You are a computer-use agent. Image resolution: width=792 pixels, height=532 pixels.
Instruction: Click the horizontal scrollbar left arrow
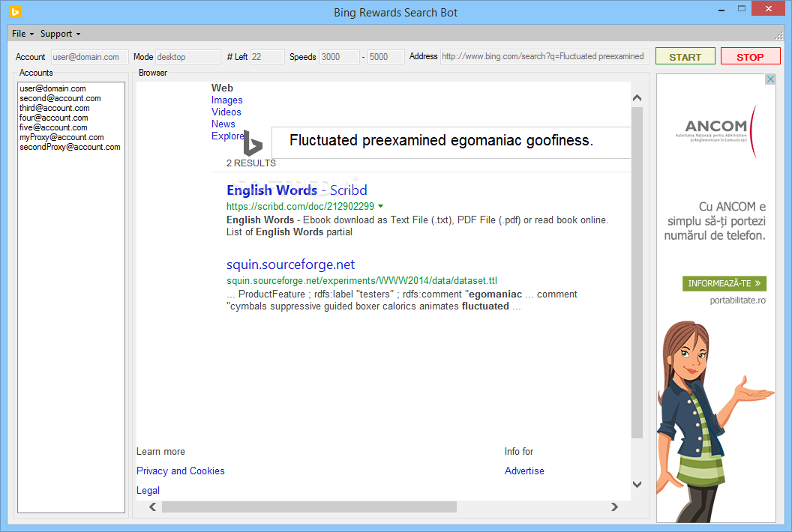(x=152, y=507)
